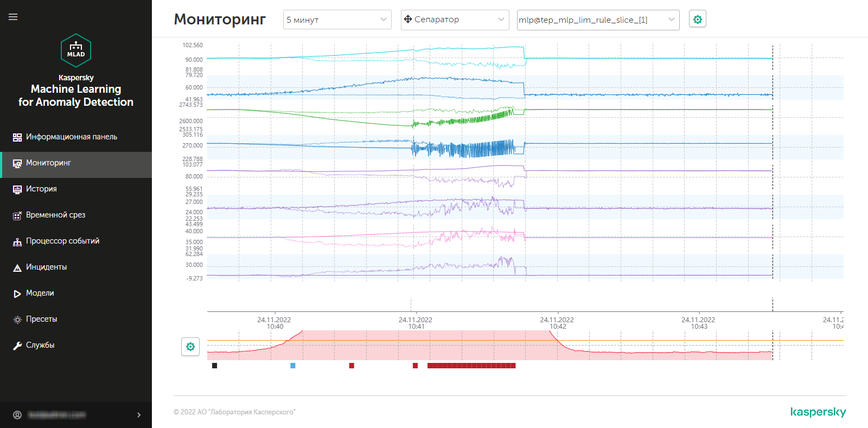The width and height of the screenshot is (868, 428).
Task: Click the kaspersky footer logo link
Action: click(818, 412)
